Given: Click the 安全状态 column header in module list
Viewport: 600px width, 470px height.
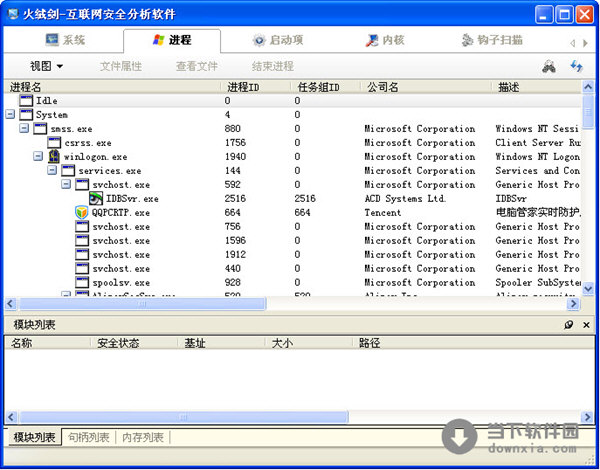Looking at the screenshot, I should pyautogui.click(x=134, y=343).
